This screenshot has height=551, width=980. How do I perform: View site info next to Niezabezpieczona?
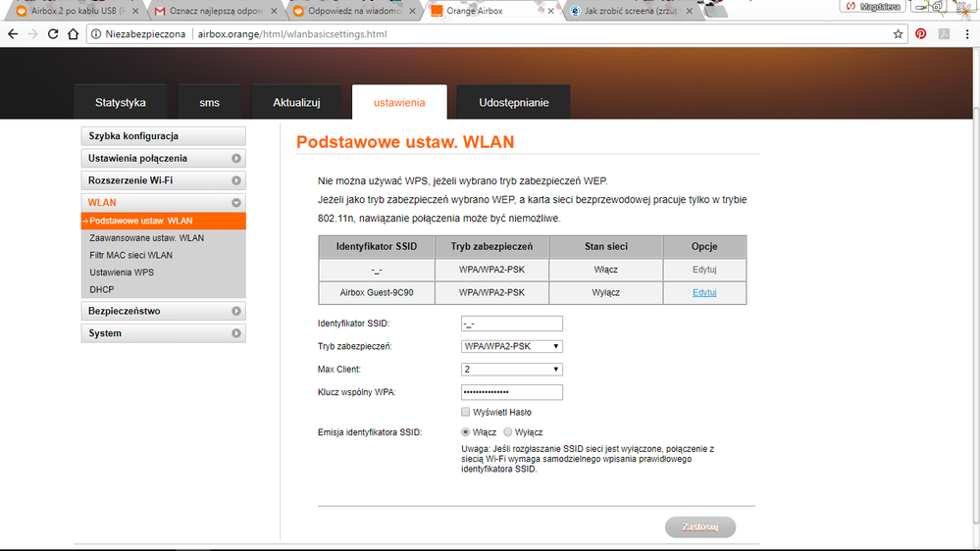(x=95, y=34)
